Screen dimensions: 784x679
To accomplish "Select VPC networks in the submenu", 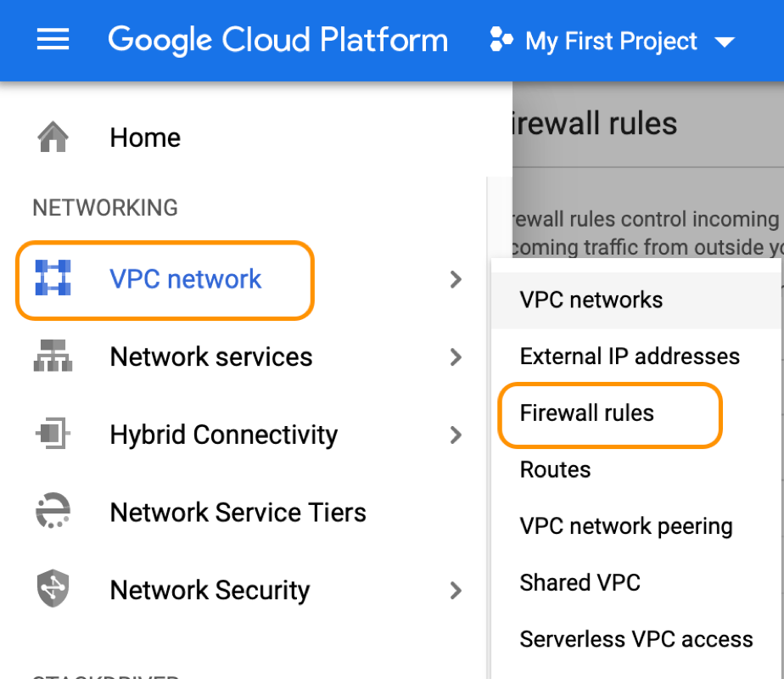I will (x=591, y=300).
